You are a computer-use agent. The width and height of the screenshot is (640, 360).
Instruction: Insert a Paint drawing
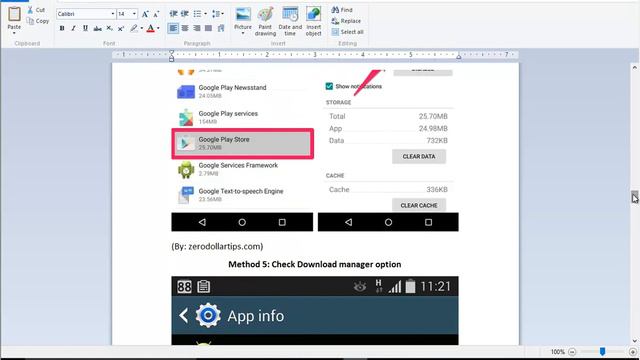265,21
